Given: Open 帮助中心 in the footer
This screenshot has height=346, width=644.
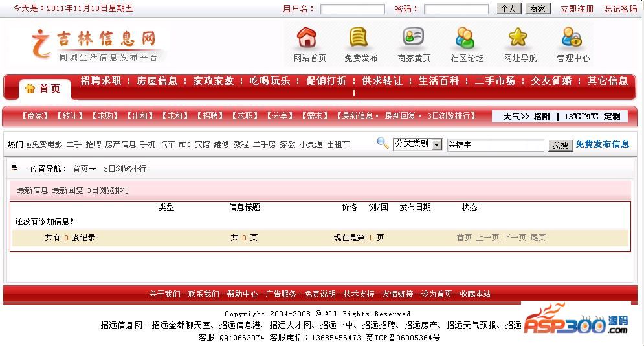Looking at the screenshot, I should (x=242, y=294).
